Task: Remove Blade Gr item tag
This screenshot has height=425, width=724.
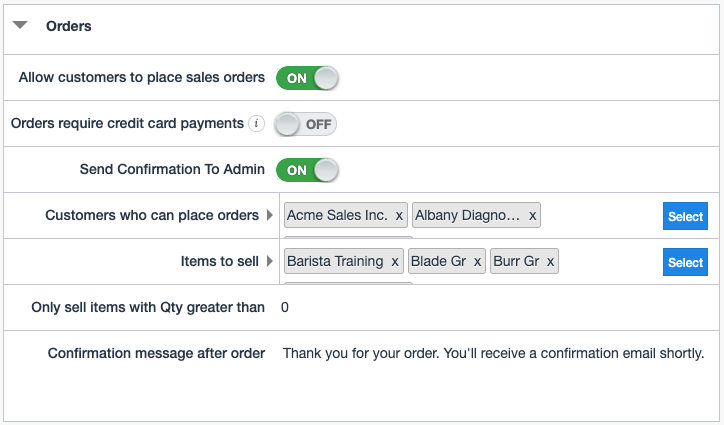Action: click(x=477, y=262)
